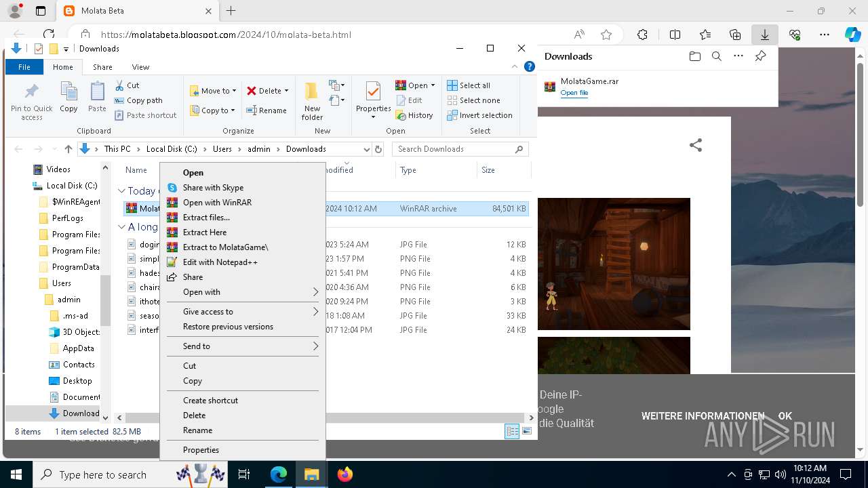Screen dimensions: 868x488
Task: Click Select none in ribbon
Action: click(x=473, y=100)
